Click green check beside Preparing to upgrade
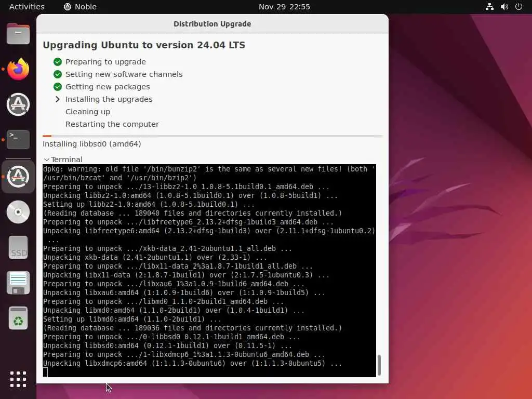532x399 pixels. point(58,62)
